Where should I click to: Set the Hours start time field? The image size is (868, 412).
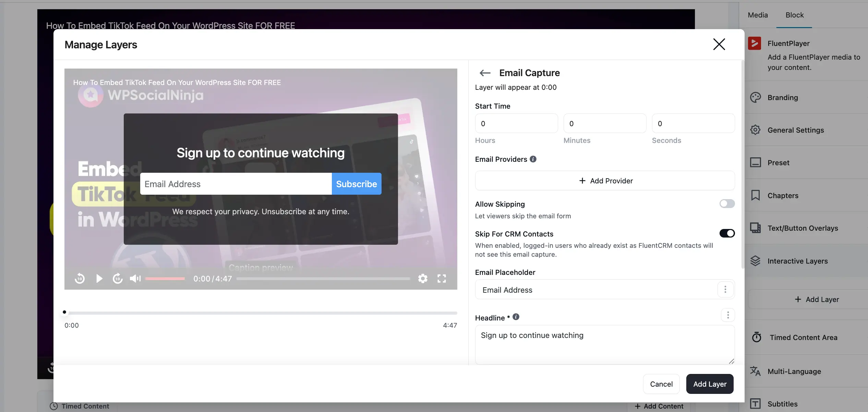click(x=516, y=123)
